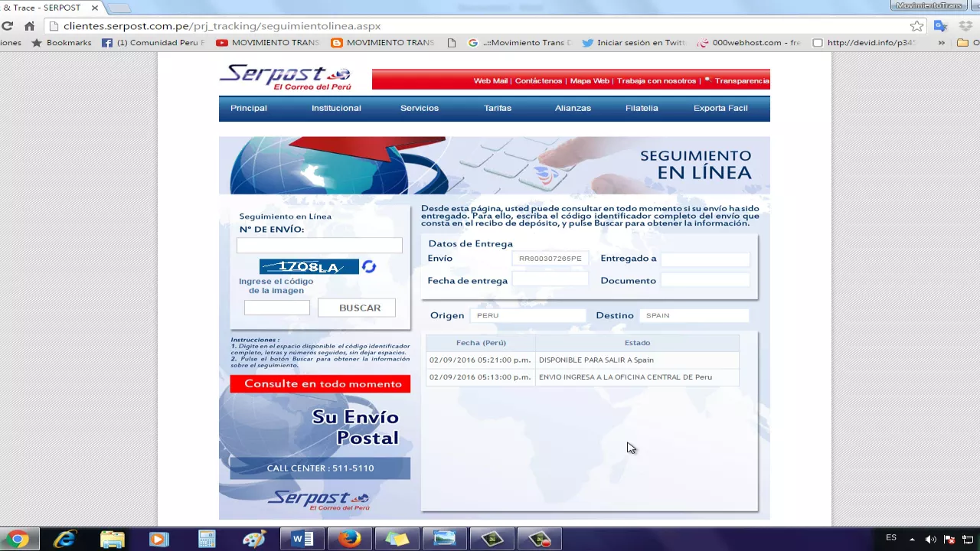Open Contáctenos link
Screen dimensions: 980x551
pos(538,80)
